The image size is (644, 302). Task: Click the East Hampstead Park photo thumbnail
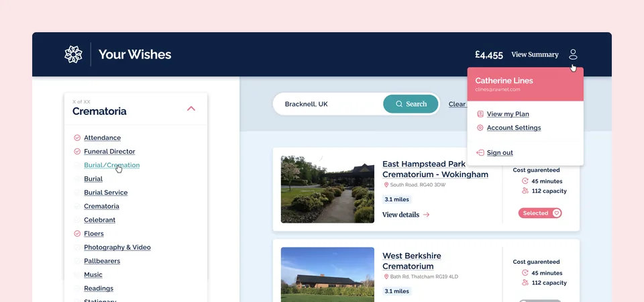click(x=327, y=189)
